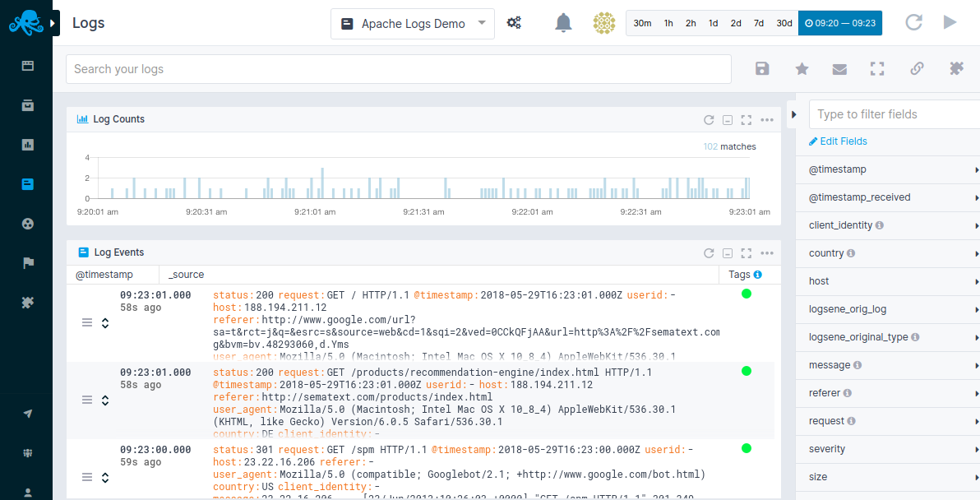Image resolution: width=980 pixels, height=500 pixels.
Task: Open the puzzle piece icon in left sidebar
Action: click(27, 303)
